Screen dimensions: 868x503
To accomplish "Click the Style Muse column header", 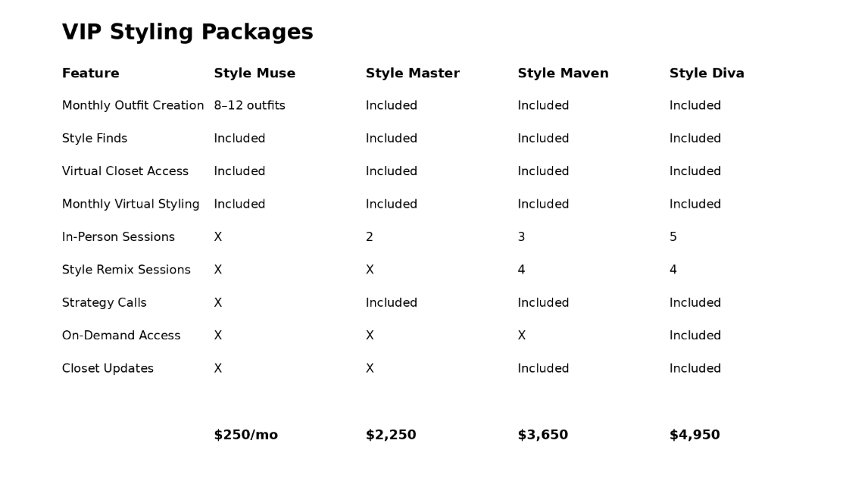I will pos(254,73).
